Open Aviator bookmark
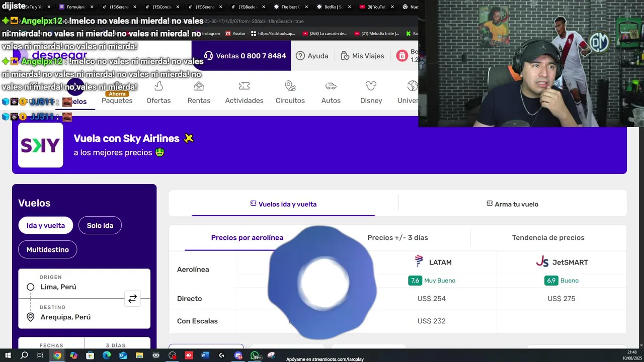Image resolution: width=644 pixels, height=362 pixels. [236, 34]
